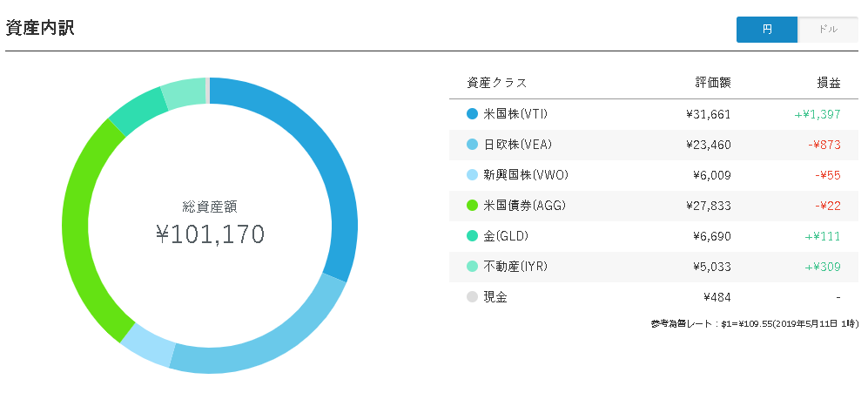This screenshot has height=393, width=868.
Task: Click the green dot beside 米国債券(AGG)
Action: pos(472,206)
